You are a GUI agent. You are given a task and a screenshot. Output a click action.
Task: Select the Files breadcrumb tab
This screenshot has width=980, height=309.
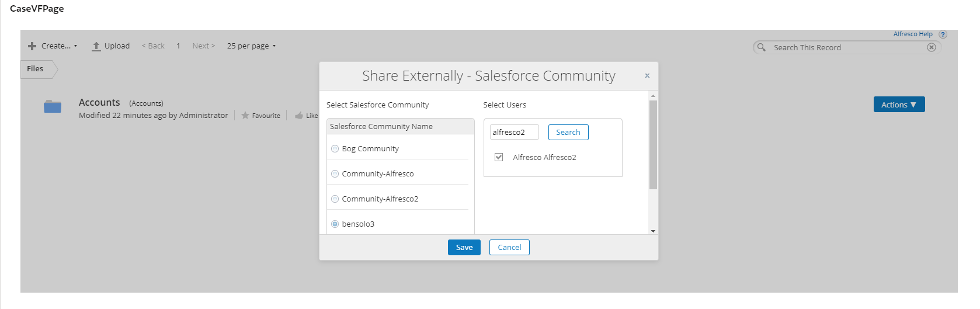tap(36, 69)
